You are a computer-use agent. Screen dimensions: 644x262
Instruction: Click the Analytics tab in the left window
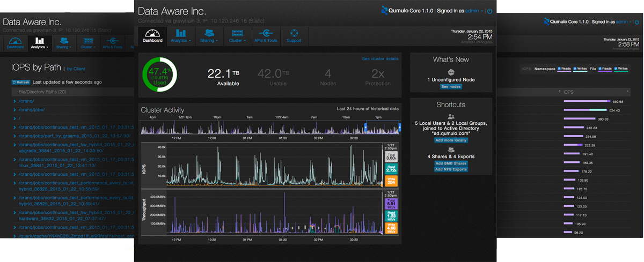click(x=39, y=43)
